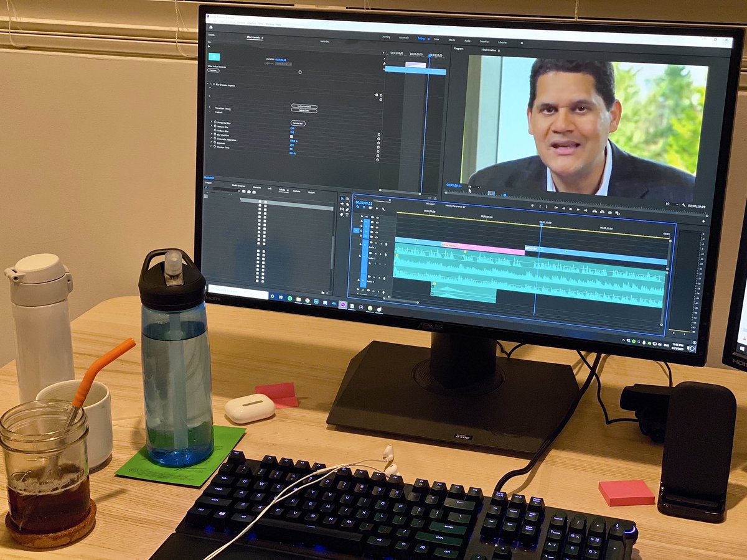Step back one frame in Program monitor
This screenshot has height=560, width=747.
(x=563, y=208)
